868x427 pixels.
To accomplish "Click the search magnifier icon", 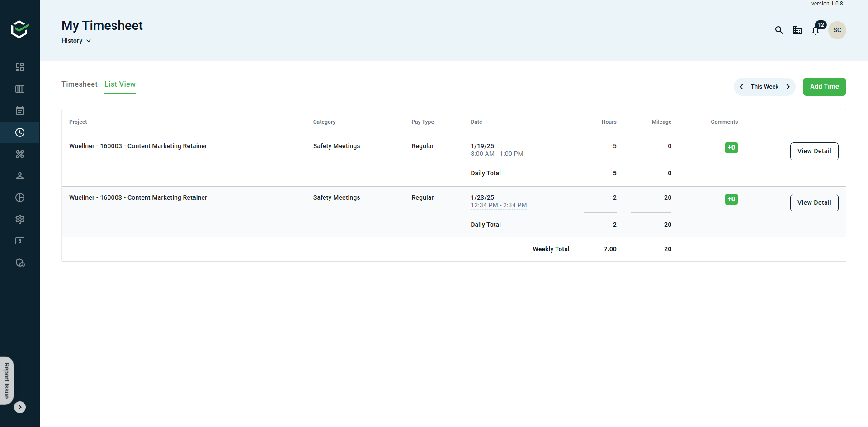I will click(779, 30).
